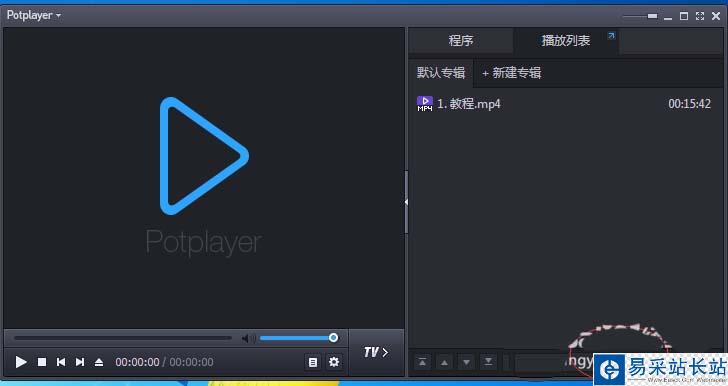
Task: Move playlist item up one position
Action: (444, 362)
